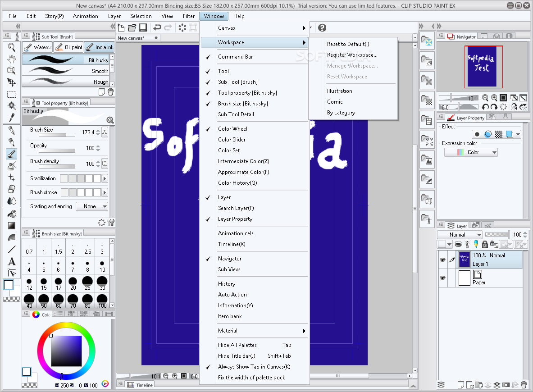
Task: Click delete layer trash icon at bottom
Action: pyautogui.click(x=524, y=385)
